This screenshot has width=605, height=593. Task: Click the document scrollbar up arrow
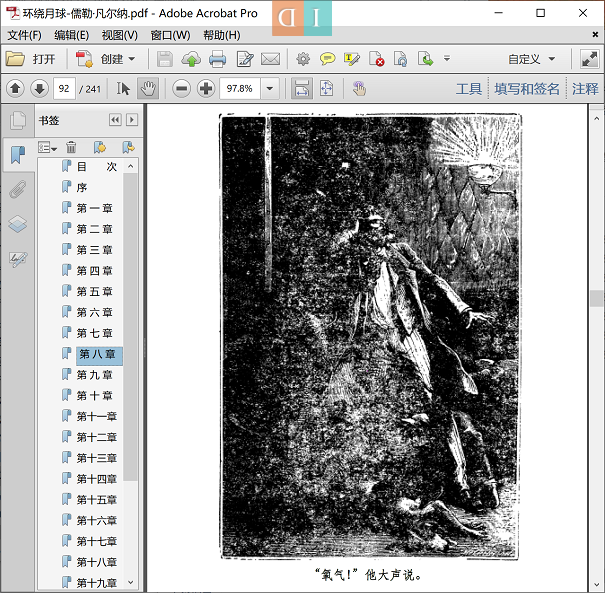597,119
